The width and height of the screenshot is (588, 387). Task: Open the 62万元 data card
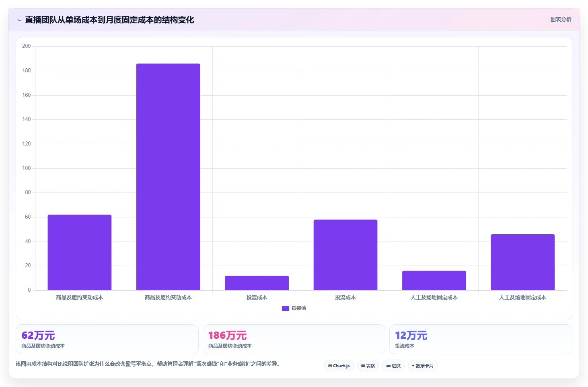click(107, 339)
